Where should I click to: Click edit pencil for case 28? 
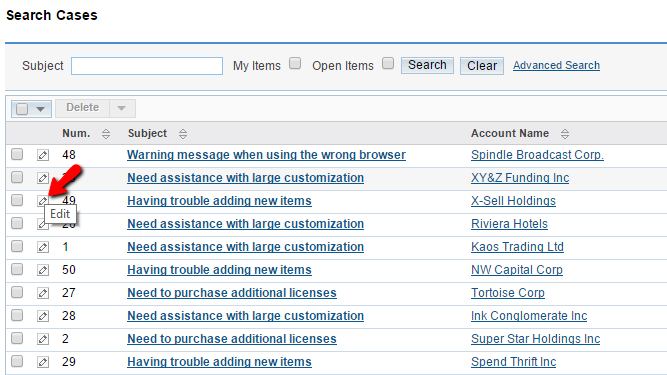pos(43,316)
